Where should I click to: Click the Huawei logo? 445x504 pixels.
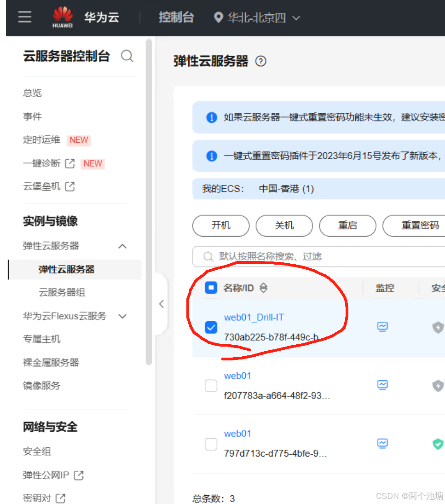pyautogui.click(x=63, y=17)
